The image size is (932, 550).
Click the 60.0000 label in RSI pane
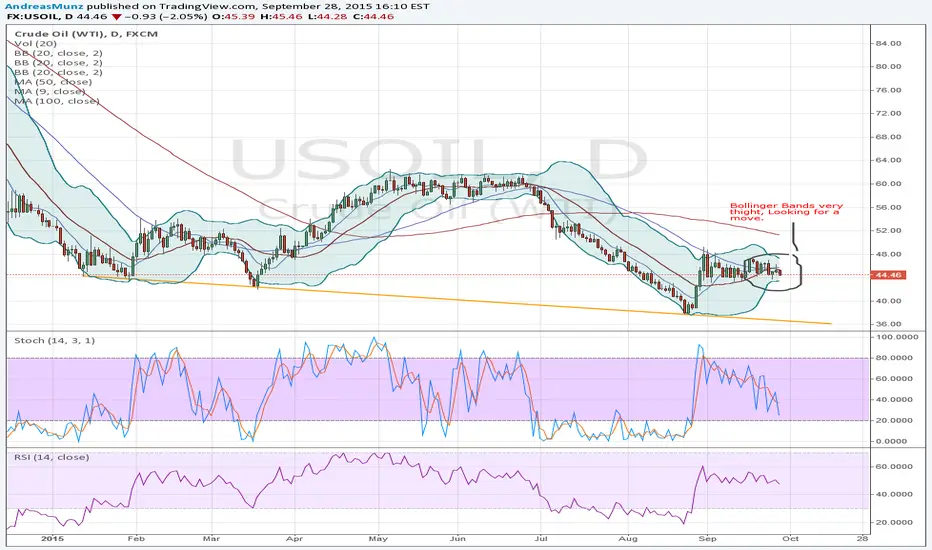click(x=893, y=467)
